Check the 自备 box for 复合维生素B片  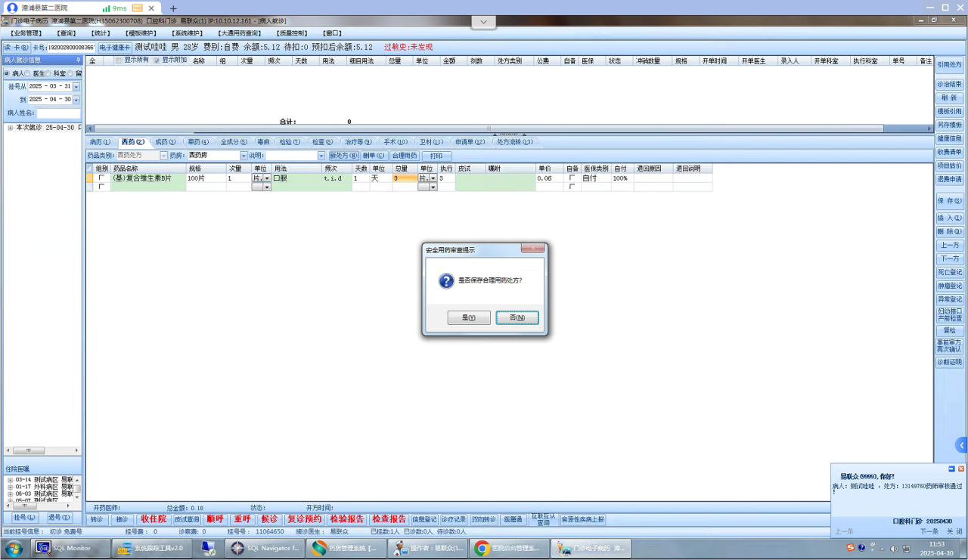coord(572,178)
